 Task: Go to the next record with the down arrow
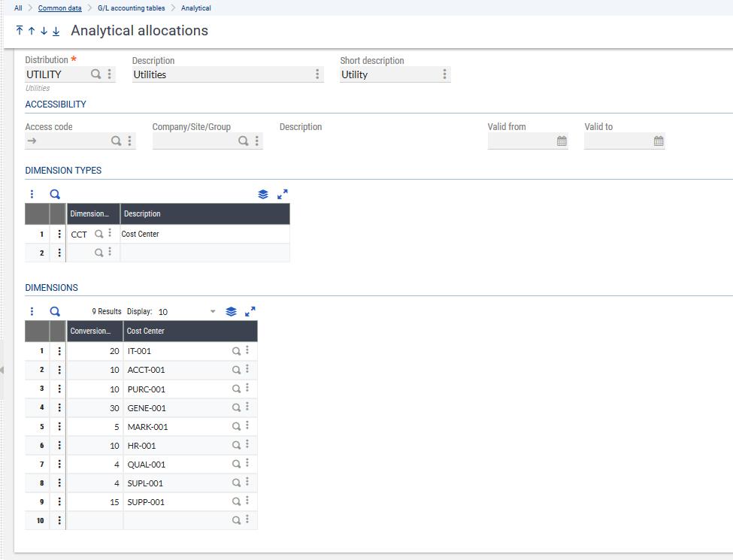pos(43,31)
